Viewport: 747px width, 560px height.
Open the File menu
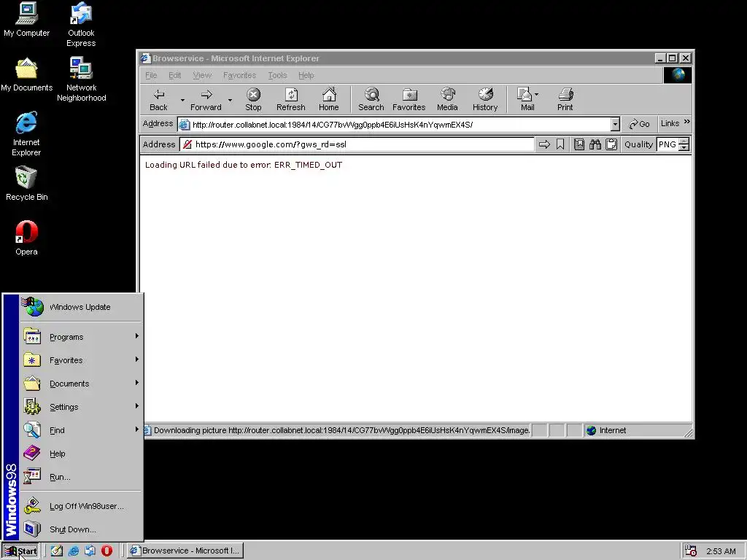[x=151, y=75]
